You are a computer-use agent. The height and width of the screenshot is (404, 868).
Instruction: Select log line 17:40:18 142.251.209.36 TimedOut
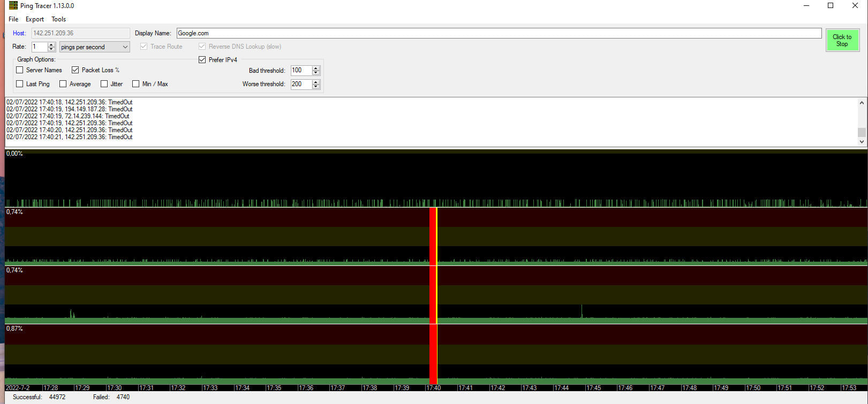coord(70,102)
